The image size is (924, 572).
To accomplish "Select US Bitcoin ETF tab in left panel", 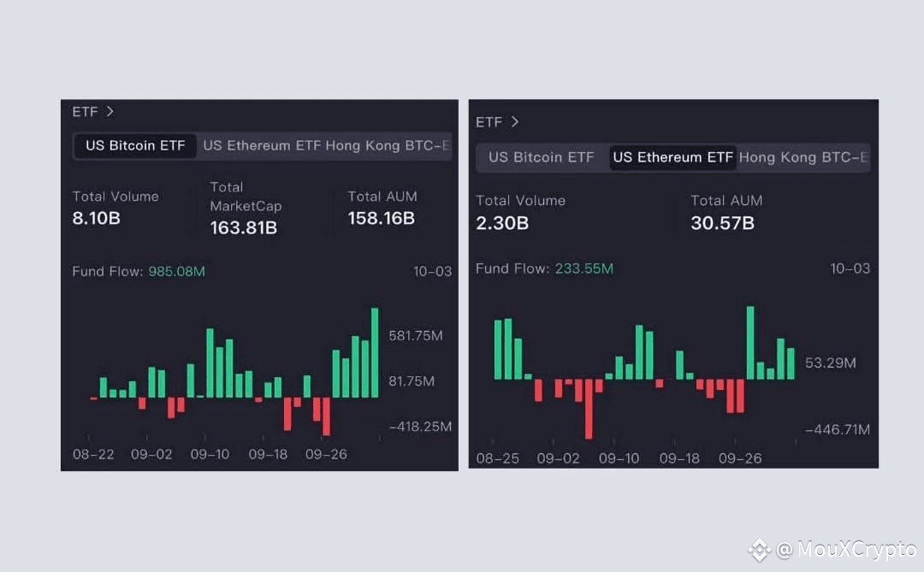I will tap(135, 145).
